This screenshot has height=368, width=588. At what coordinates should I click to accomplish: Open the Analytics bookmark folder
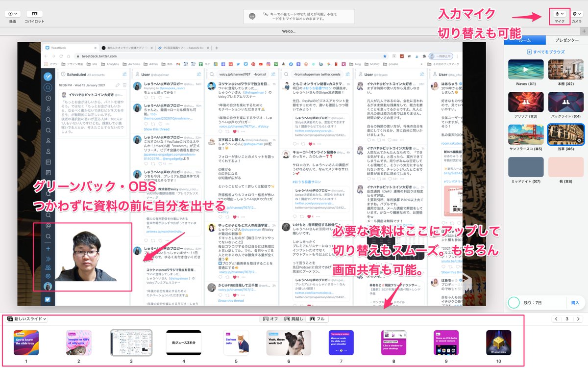coord(111,64)
